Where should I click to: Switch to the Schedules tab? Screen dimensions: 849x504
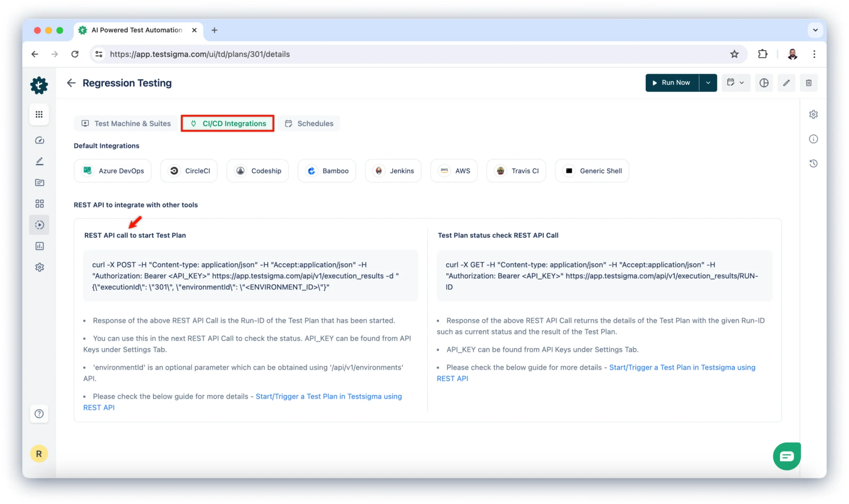[309, 124]
